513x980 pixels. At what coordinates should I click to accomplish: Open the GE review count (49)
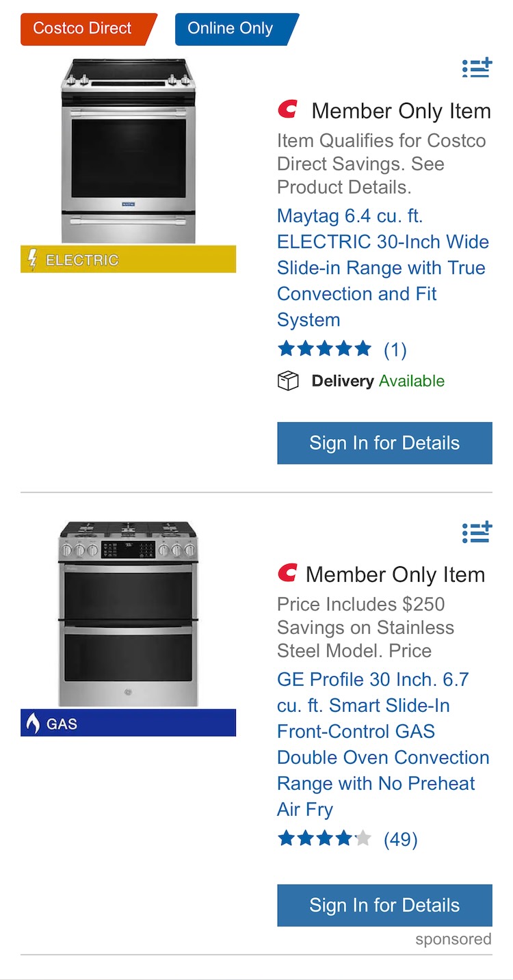tap(401, 839)
